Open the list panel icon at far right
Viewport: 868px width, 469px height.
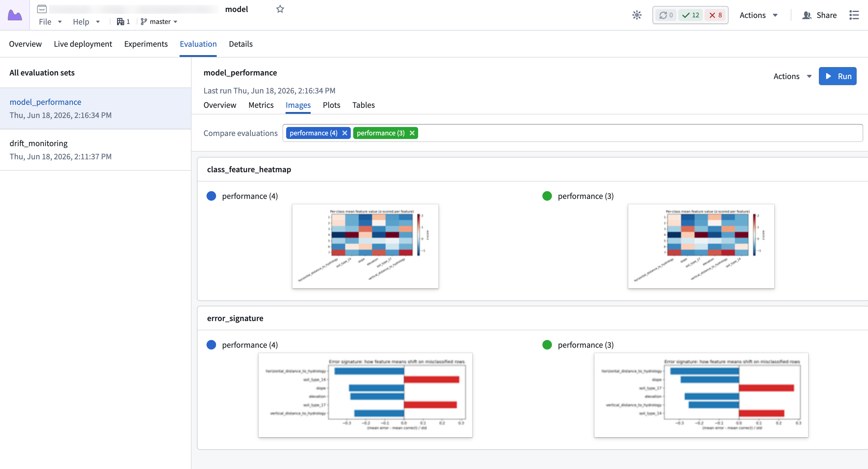coord(854,15)
